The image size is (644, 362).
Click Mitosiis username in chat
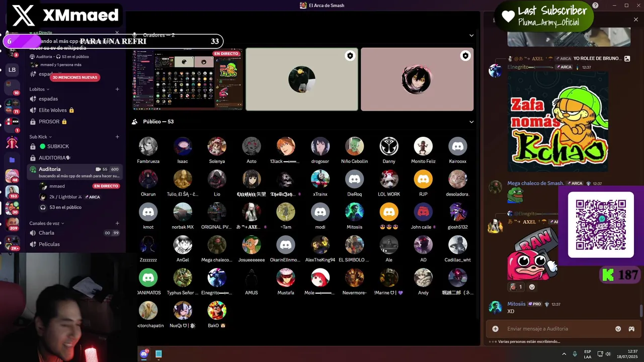516,304
